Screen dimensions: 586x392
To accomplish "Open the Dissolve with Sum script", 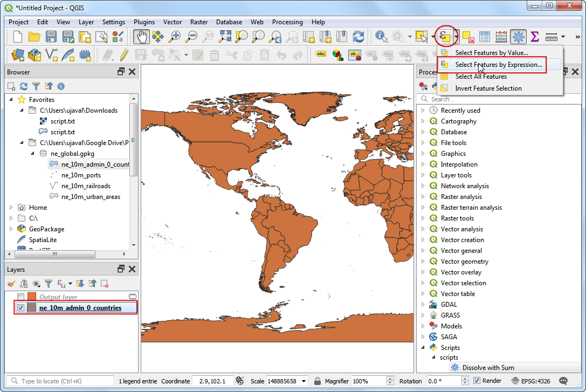I will pos(488,367).
